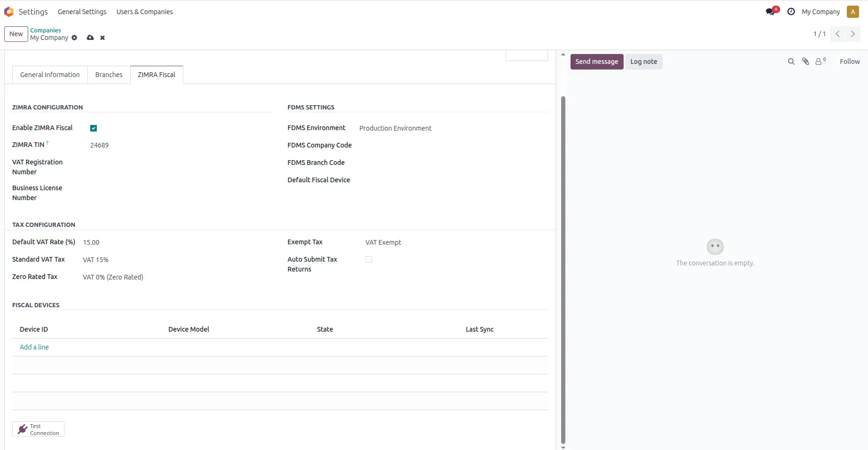Show followers via the person icon
This screenshot has height=450, width=868.
click(x=819, y=62)
